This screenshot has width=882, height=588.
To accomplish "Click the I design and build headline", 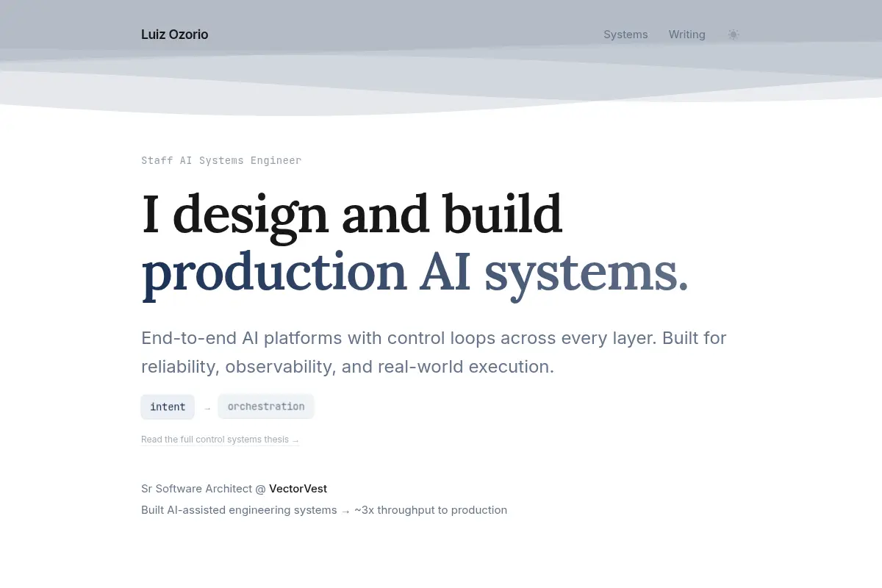I will [x=351, y=215].
